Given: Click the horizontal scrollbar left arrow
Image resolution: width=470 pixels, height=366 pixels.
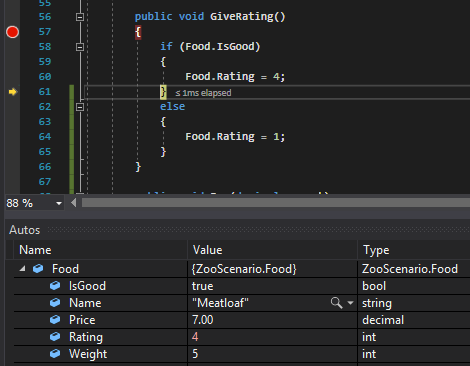Looking at the screenshot, I should click(x=74, y=203).
